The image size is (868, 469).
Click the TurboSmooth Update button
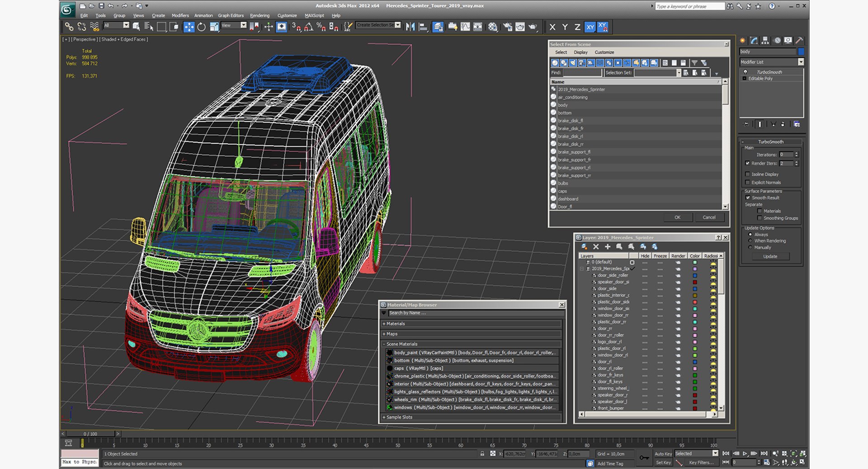pyautogui.click(x=770, y=256)
